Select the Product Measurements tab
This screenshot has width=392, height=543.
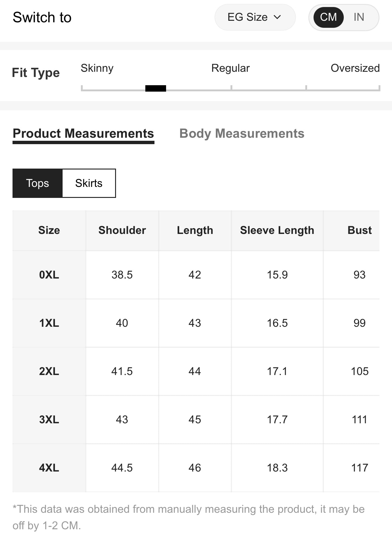pos(83,134)
